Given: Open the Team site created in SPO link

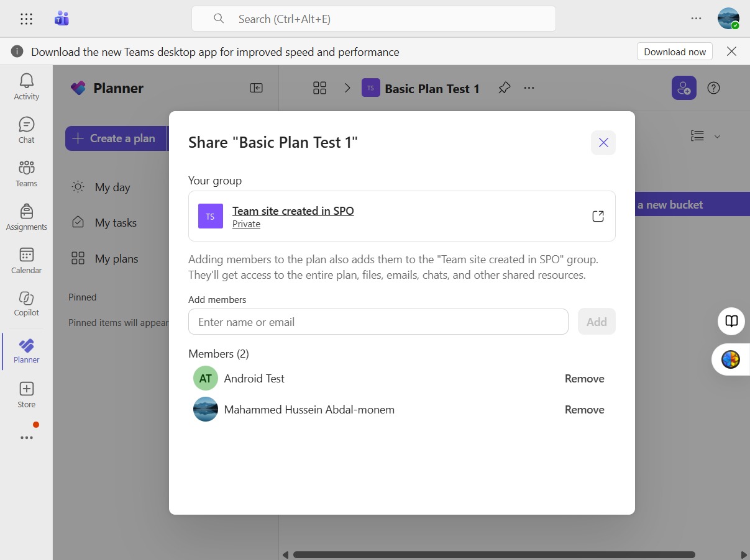Looking at the screenshot, I should [x=293, y=211].
